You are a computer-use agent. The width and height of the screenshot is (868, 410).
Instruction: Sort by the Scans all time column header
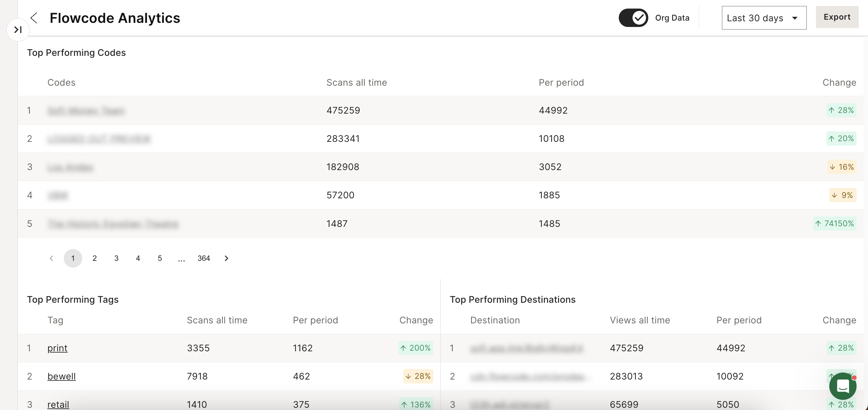(x=357, y=82)
